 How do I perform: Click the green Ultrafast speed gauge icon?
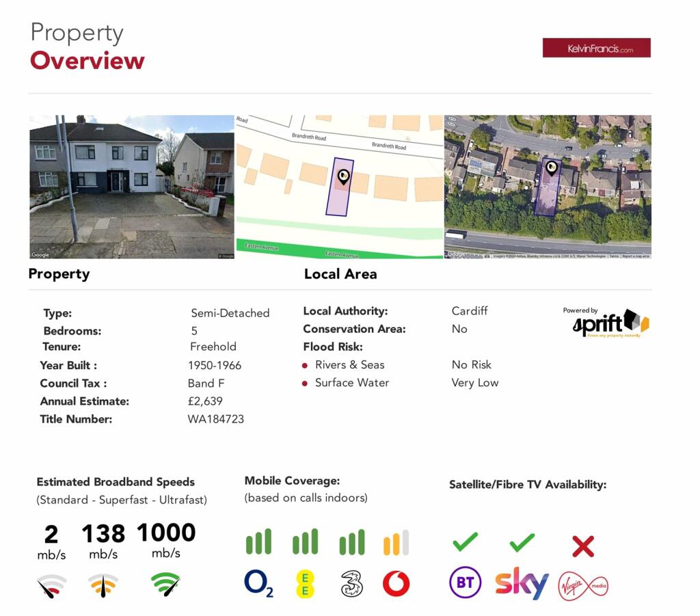point(165,583)
